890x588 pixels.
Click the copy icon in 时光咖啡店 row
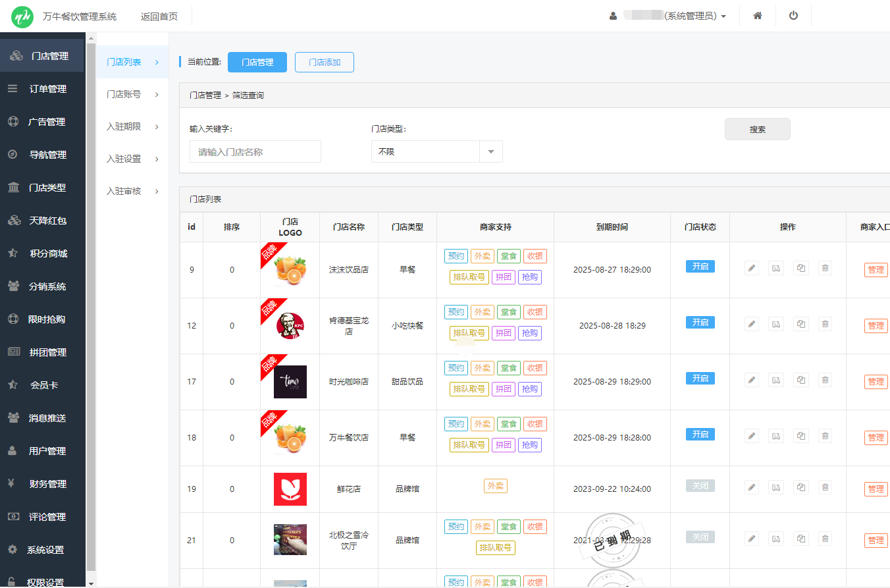click(x=800, y=380)
